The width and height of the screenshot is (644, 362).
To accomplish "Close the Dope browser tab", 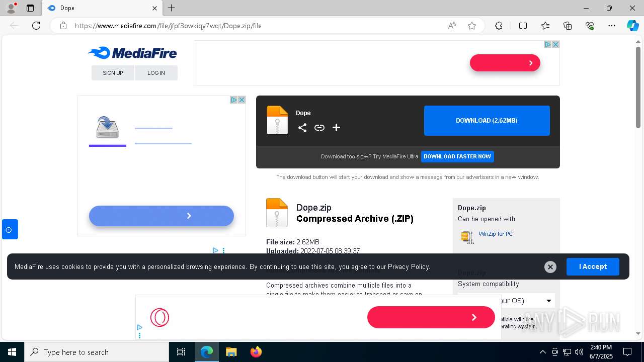I will coord(154,8).
